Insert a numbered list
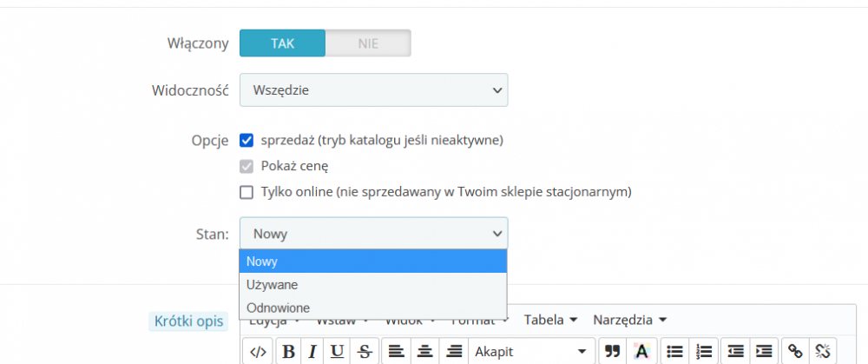The height and width of the screenshot is (364, 868). (x=704, y=351)
